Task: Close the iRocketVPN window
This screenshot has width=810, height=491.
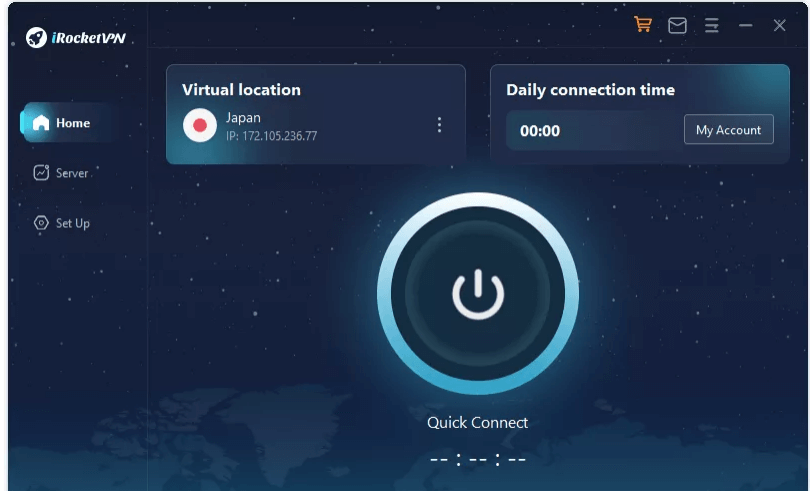Action: [x=780, y=25]
